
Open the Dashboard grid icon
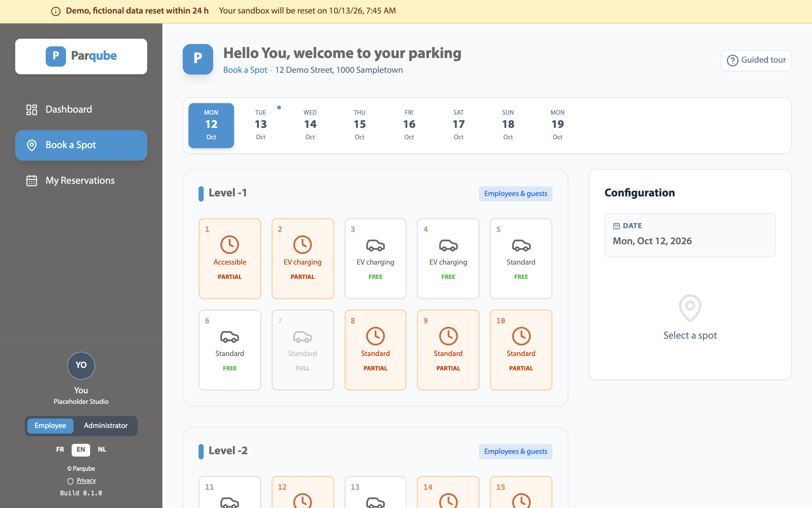[32, 110]
